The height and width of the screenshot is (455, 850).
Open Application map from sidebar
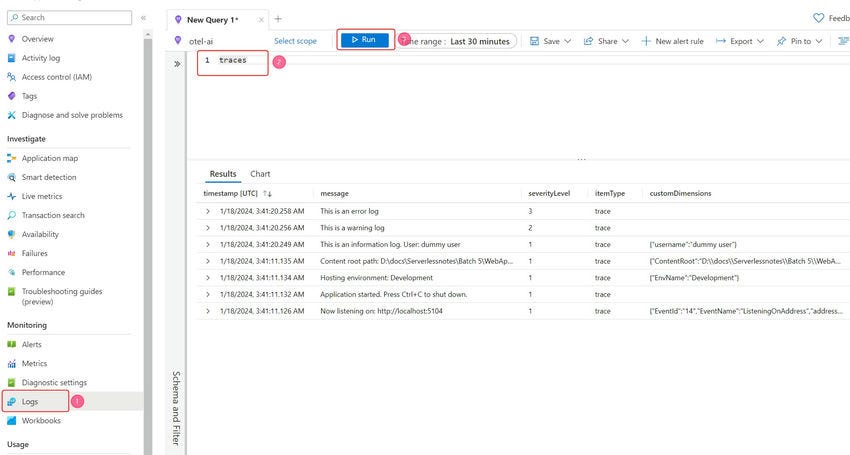pos(43,158)
